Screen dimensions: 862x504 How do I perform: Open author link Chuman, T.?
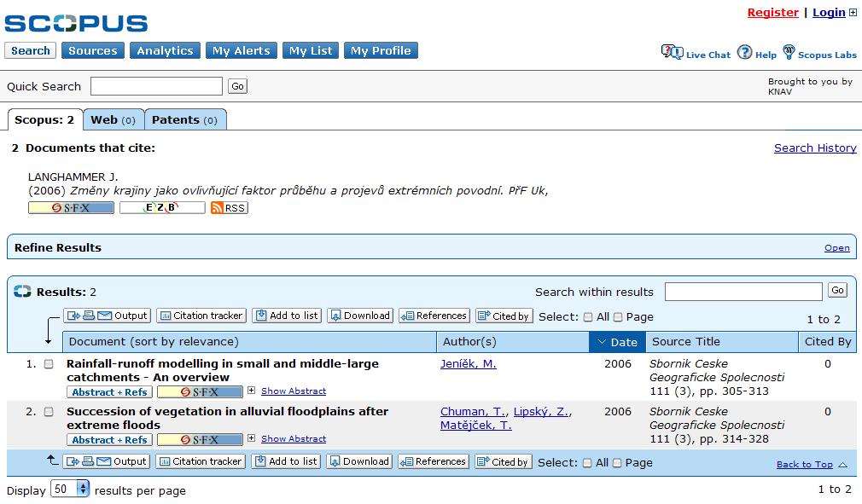473,411
